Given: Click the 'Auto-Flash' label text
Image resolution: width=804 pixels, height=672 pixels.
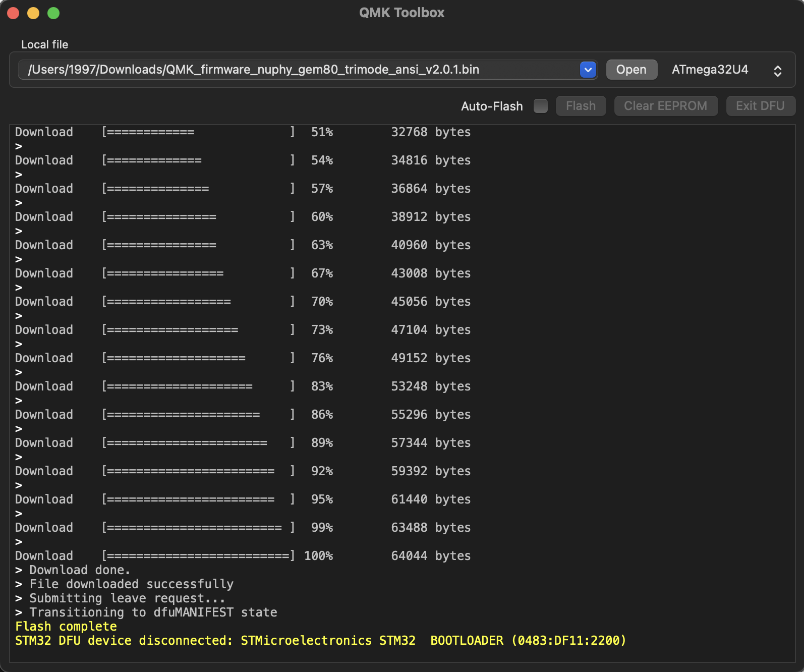Looking at the screenshot, I should 492,106.
